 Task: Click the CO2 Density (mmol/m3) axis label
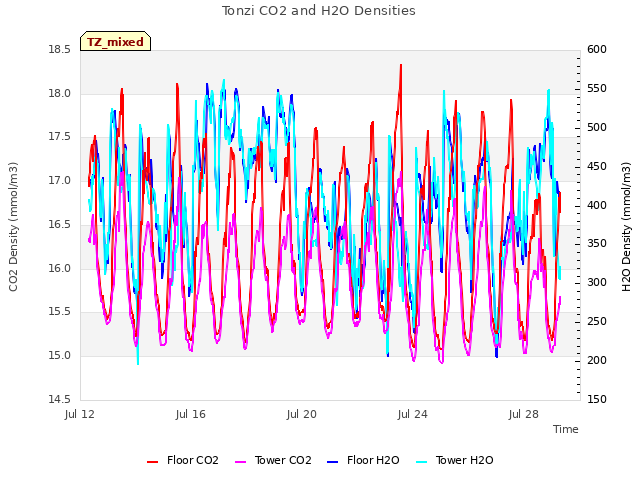(x=13, y=227)
